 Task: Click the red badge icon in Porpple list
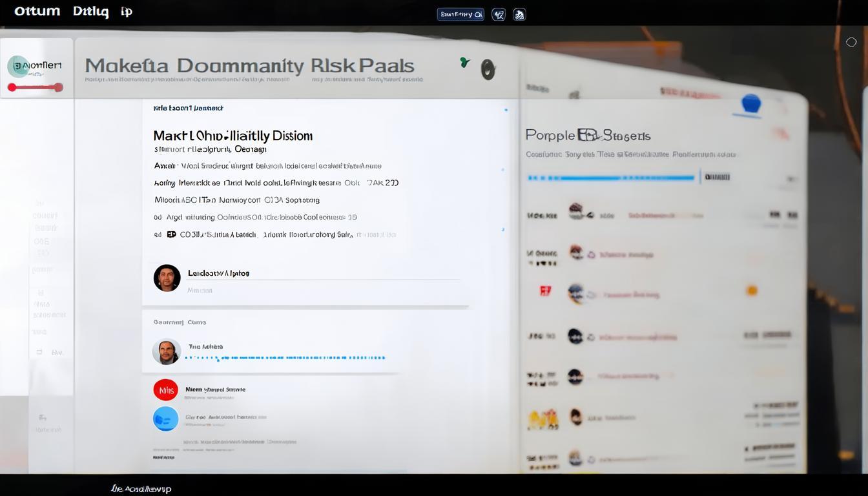[x=545, y=291]
